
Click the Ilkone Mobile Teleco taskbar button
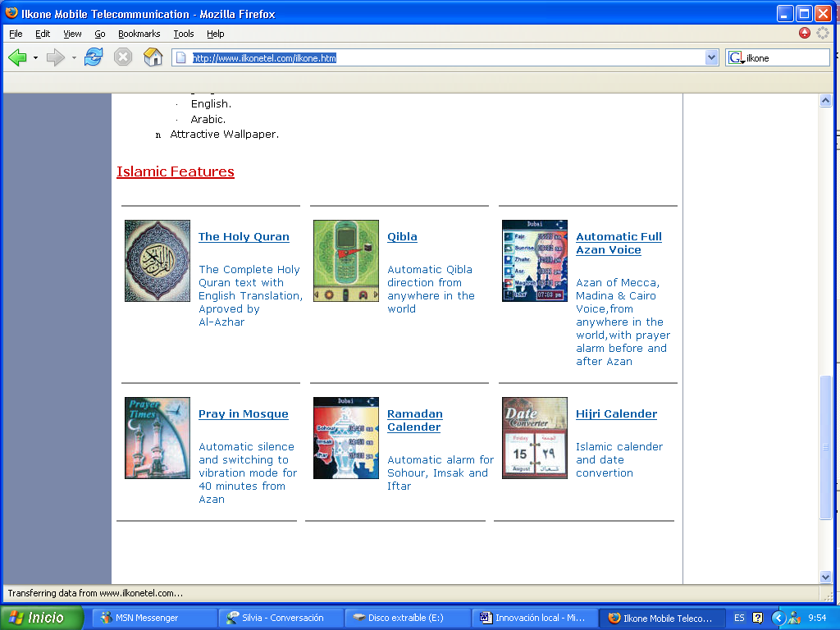pos(660,618)
